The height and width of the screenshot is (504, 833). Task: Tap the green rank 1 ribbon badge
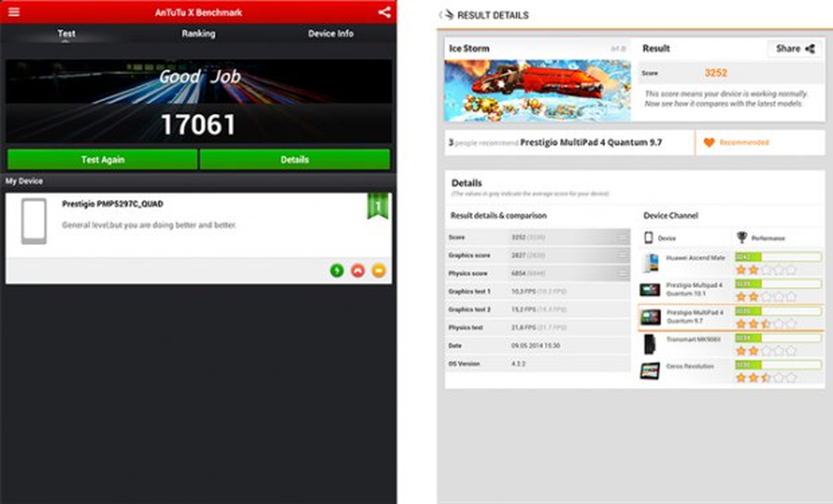point(378,206)
